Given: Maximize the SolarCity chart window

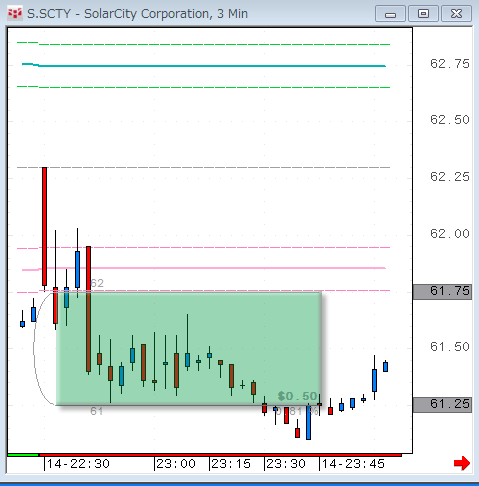Looking at the screenshot, I should click(423, 14).
